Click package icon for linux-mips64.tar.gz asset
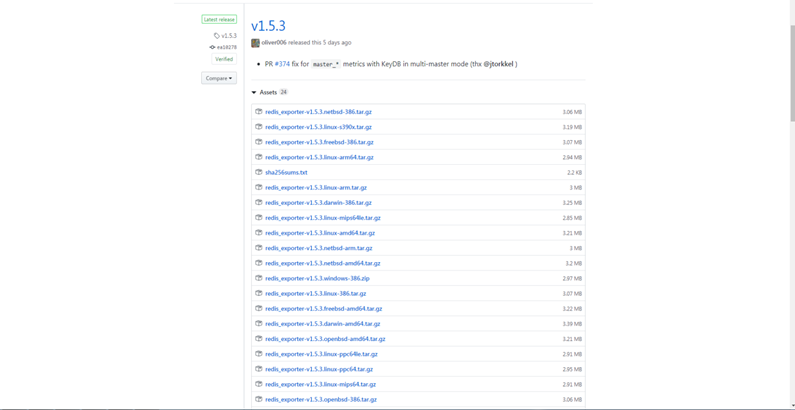Viewport: 795px width, 410px height. [x=259, y=385]
